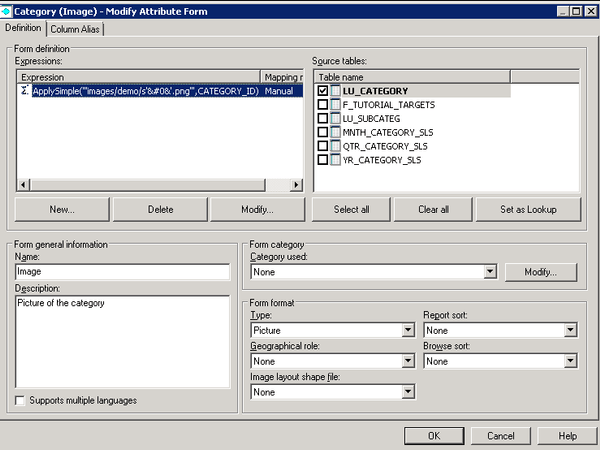The width and height of the screenshot is (600, 450).
Task: Click the table icon next to LU_CATEGORY
Action: point(336,91)
